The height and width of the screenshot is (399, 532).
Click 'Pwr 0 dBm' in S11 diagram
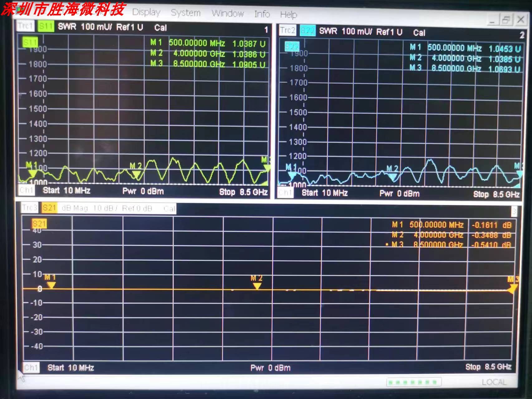143,191
